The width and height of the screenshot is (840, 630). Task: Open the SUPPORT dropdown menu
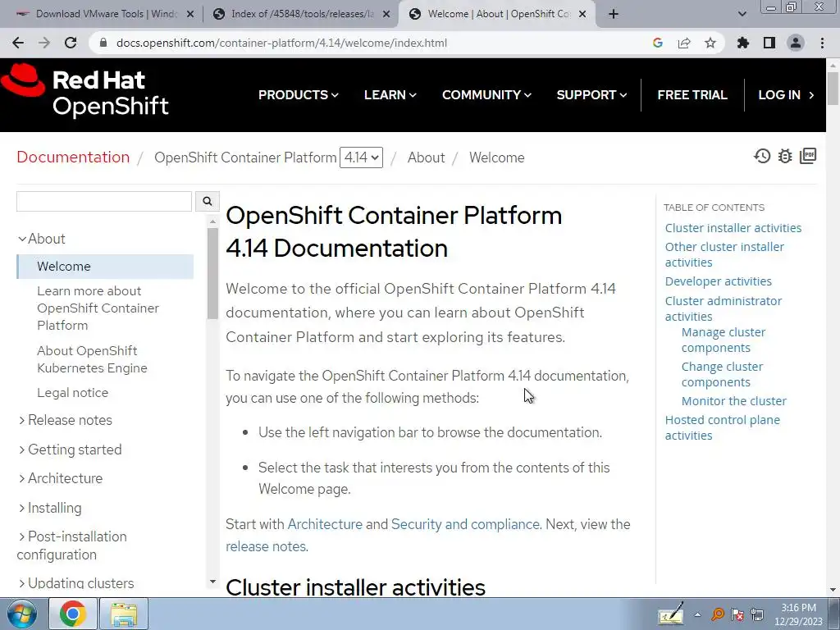tap(591, 95)
